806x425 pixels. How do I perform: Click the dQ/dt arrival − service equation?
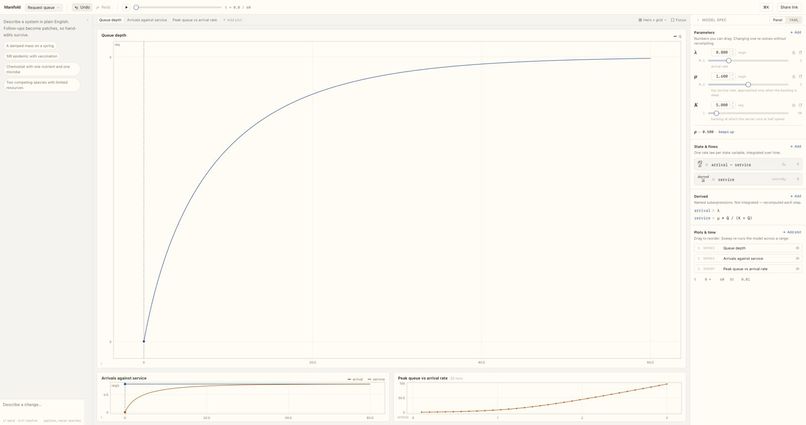click(x=731, y=165)
